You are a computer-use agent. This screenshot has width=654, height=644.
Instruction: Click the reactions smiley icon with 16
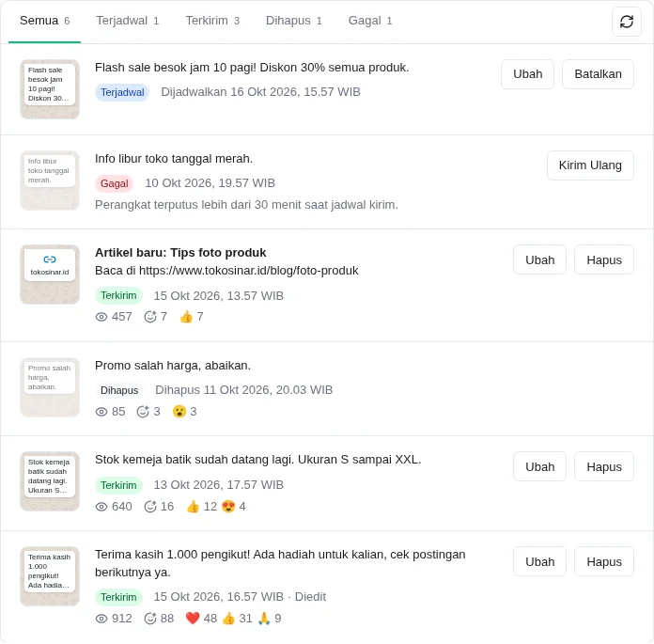(x=150, y=507)
